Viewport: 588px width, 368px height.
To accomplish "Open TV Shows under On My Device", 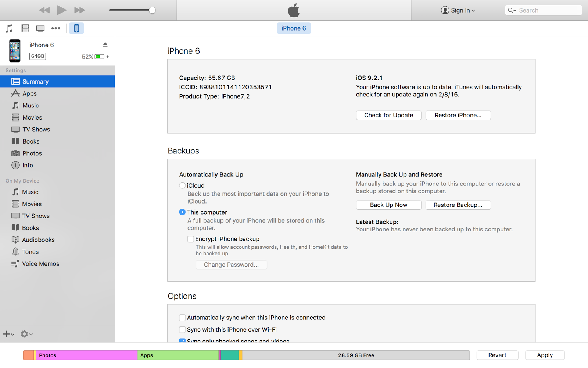I will 57,216.
